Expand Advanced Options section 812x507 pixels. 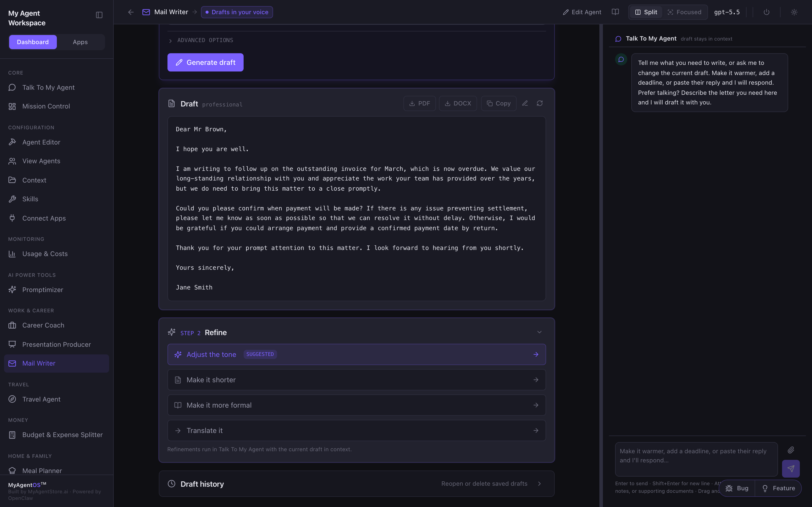tap(201, 40)
